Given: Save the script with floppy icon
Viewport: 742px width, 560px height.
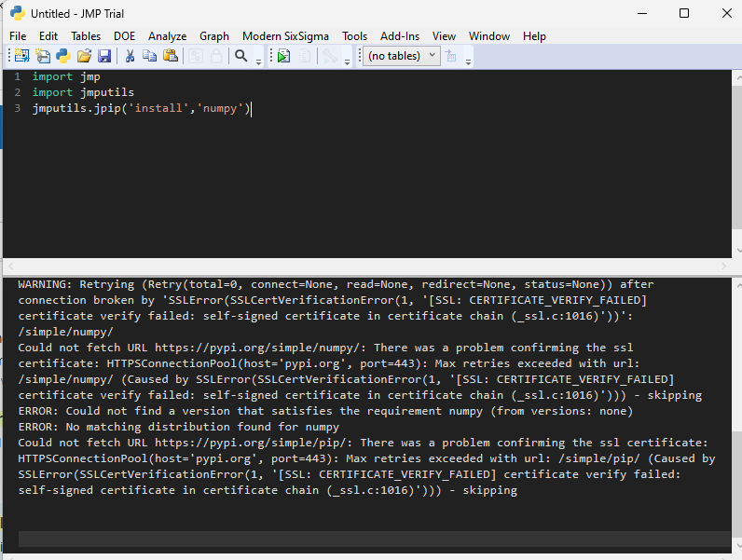Looking at the screenshot, I should coord(104,56).
